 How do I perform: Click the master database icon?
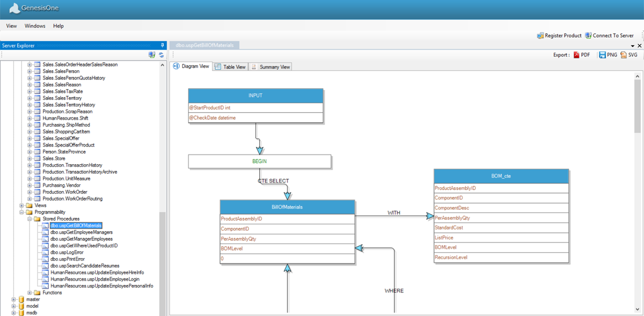[x=21, y=299]
